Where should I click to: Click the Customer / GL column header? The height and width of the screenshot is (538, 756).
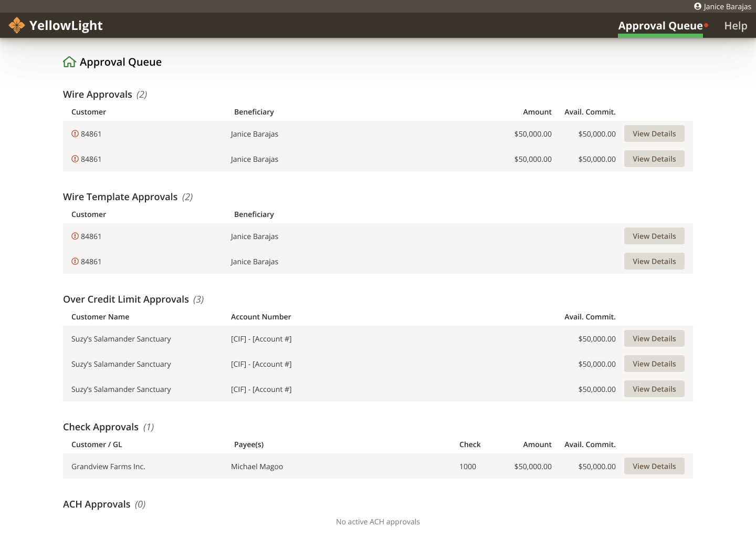pyautogui.click(x=97, y=444)
